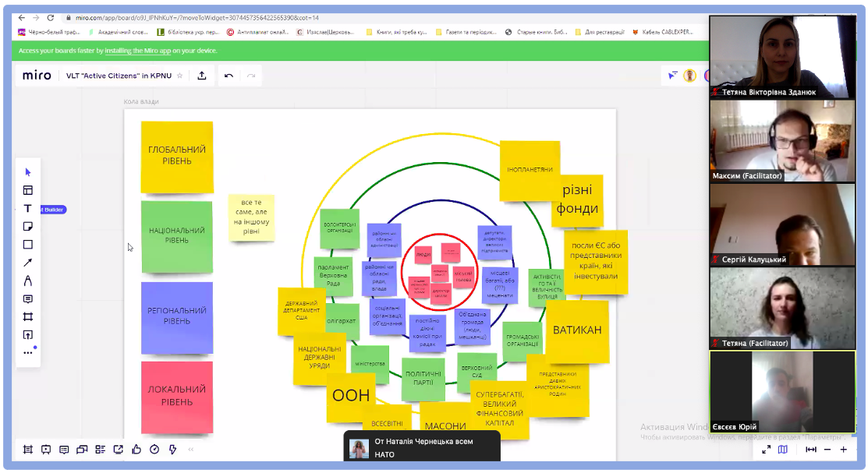The height and width of the screenshot is (473, 868).
Task: Click the yellow ГЛОБАЛЬНИЙ РІВЕНЬ sticky note
Action: 177,156
